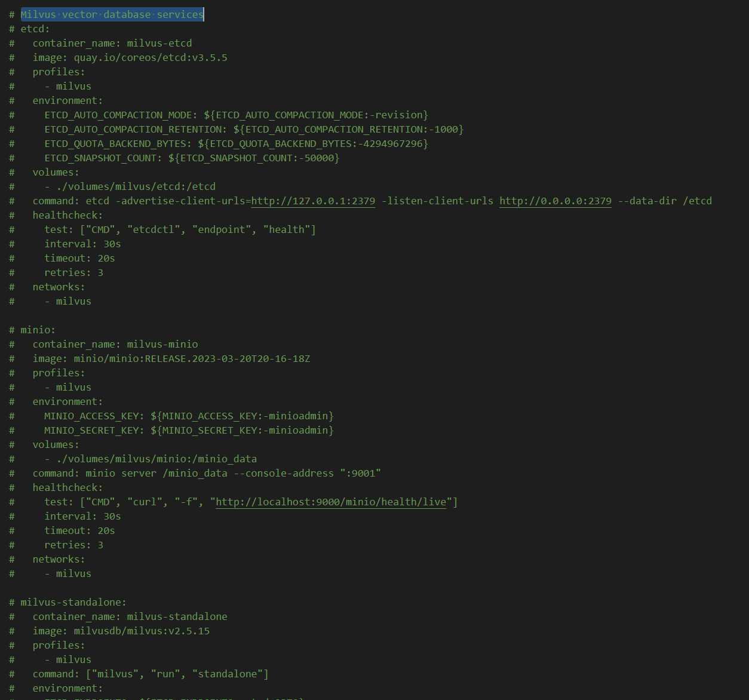Click the ETCD_AUTO_COMPACTION_RETENTION line

tap(254, 129)
